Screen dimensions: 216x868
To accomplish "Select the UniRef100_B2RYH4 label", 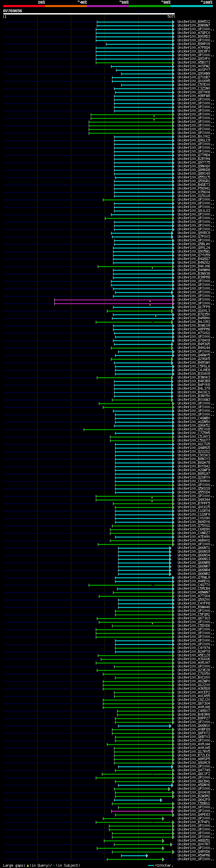I will pos(194,159).
